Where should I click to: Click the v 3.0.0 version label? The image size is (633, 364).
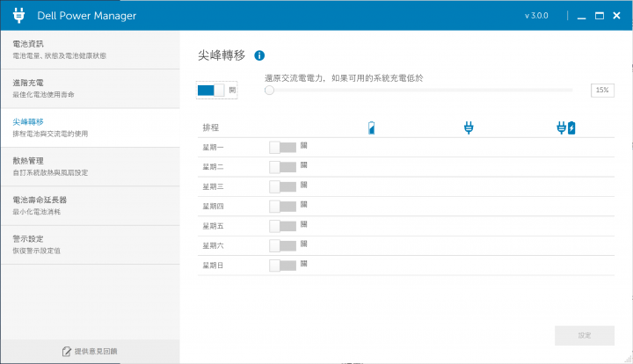[x=536, y=16]
